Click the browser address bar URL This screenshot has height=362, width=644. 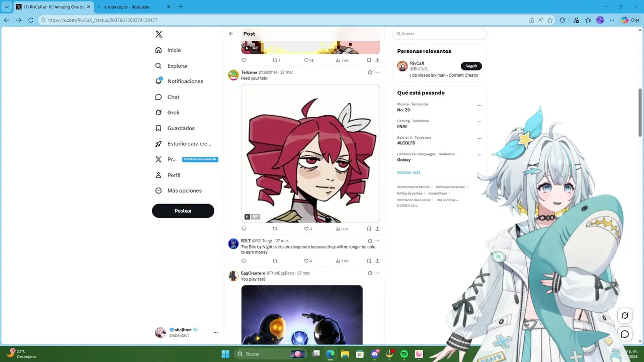103,20
